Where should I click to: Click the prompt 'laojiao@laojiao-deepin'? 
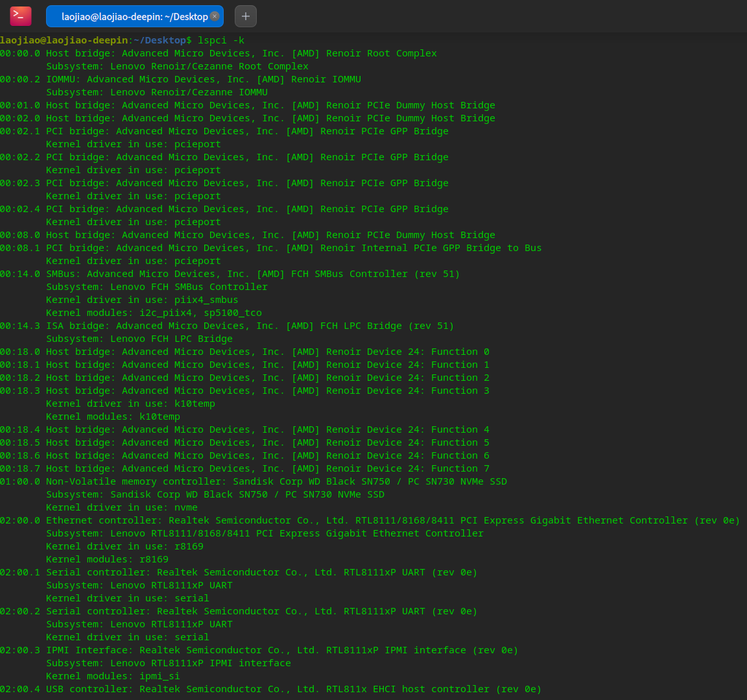click(x=64, y=40)
